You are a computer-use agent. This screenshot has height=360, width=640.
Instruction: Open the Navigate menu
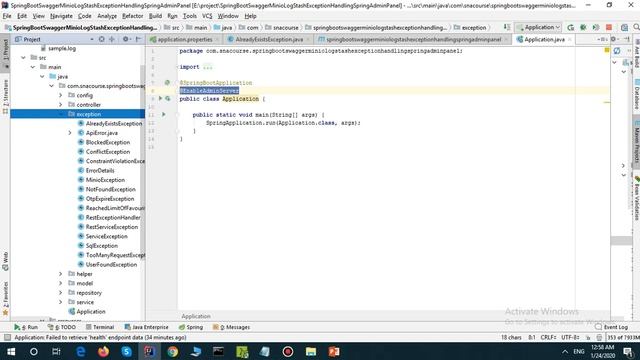pos(61,16)
